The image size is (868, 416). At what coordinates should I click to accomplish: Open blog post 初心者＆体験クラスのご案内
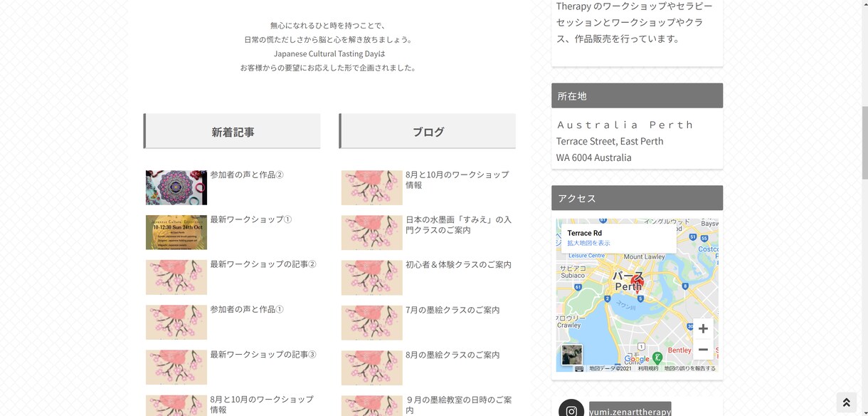(459, 264)
